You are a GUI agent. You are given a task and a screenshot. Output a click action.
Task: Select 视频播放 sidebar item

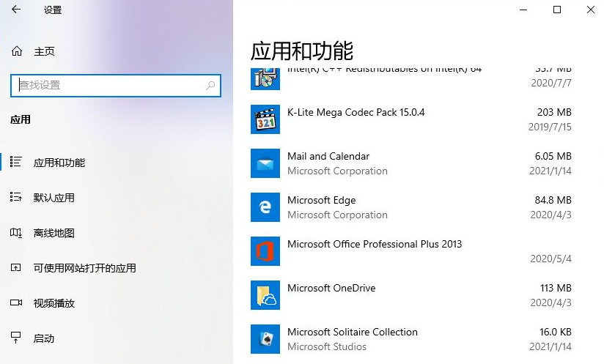point(54,303)
